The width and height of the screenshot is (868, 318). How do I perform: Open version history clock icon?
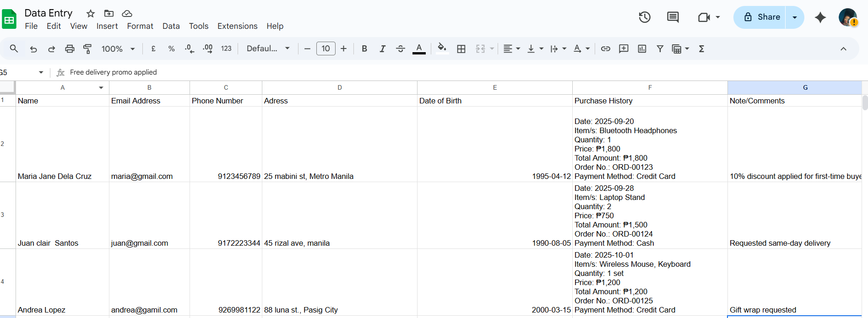[x=645, y=17]
